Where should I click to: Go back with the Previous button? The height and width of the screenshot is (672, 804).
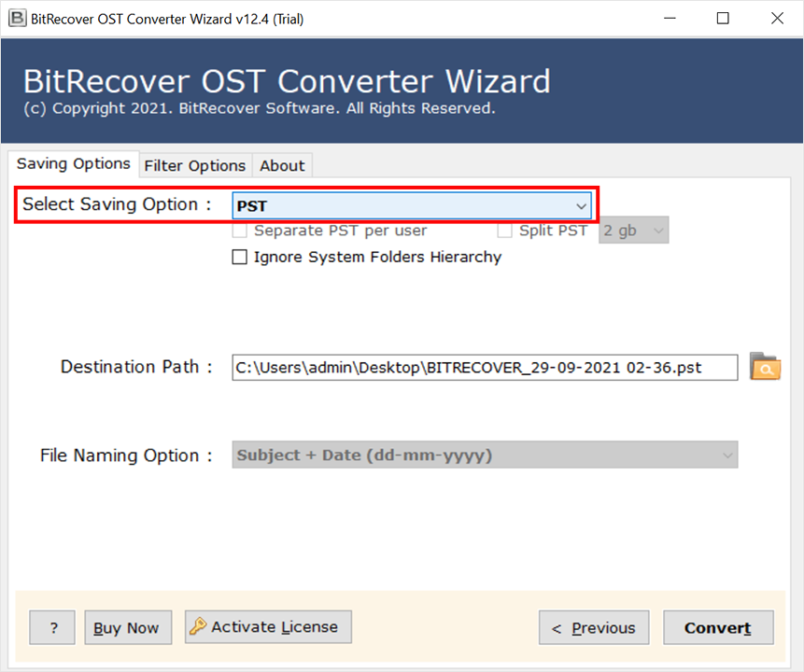[593, 628]
